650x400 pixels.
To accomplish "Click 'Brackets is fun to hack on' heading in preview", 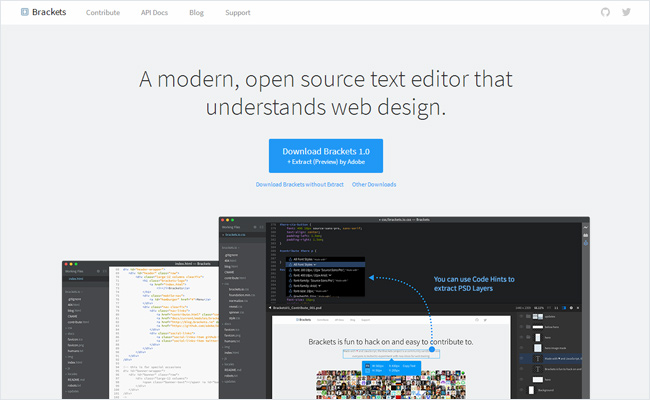I will (x=390, y=342).
